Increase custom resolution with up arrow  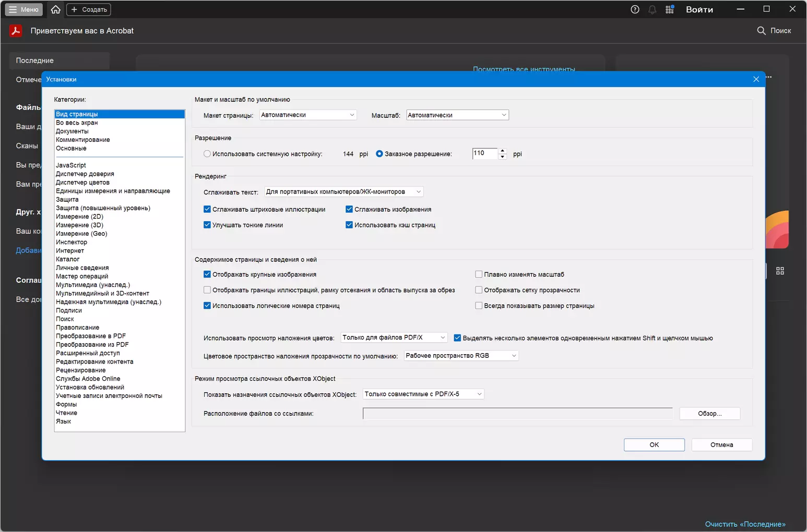pos(503,151)
